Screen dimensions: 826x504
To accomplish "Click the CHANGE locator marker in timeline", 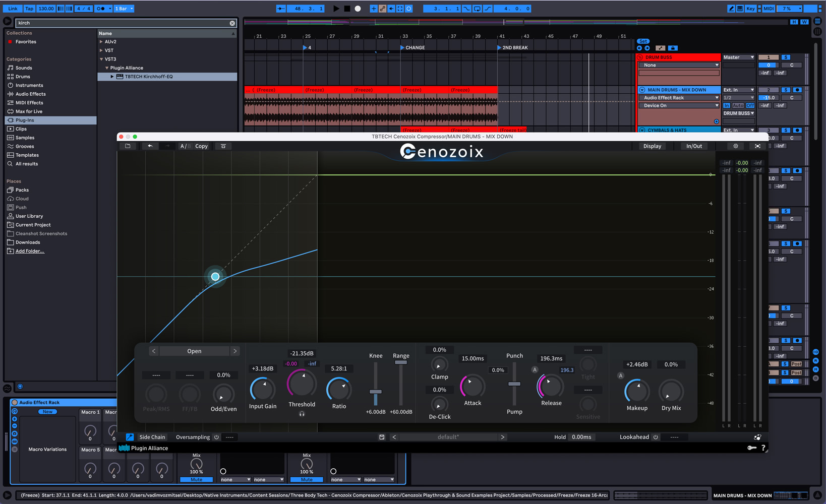I will pyautogui.click(x=402, y=48).
